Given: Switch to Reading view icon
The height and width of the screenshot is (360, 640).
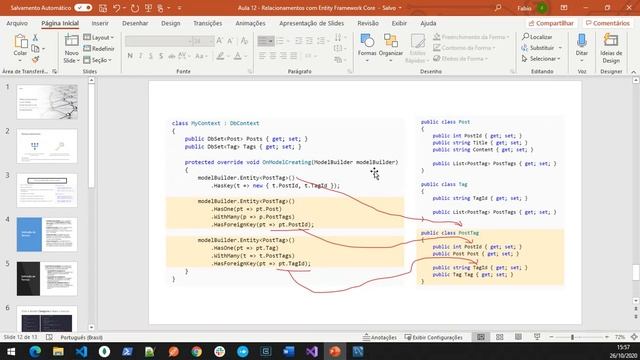Looking at the screenshot, I should 518,337.
